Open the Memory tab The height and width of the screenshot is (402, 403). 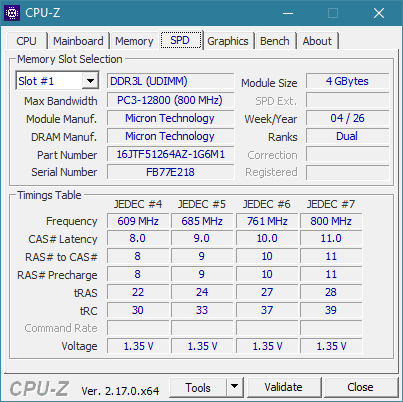point(134,41)
